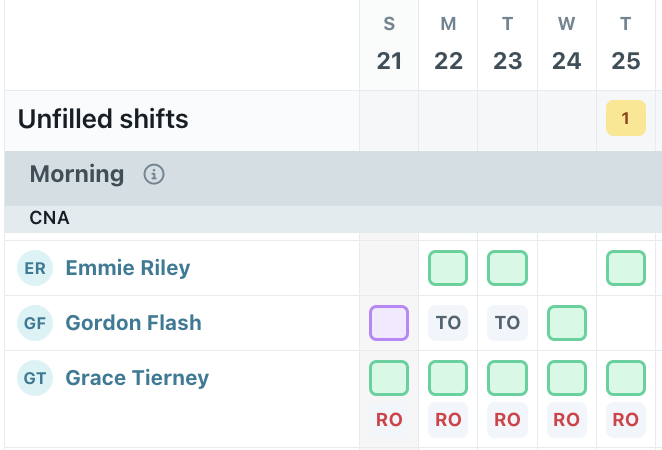Click the GF avatar for Gordon Flash

coord(35,323)
